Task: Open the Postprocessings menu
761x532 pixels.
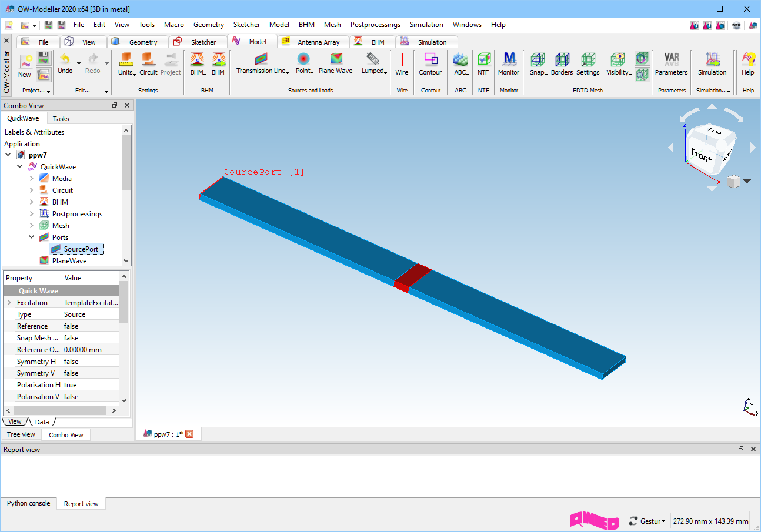Action: click(375, 25)
